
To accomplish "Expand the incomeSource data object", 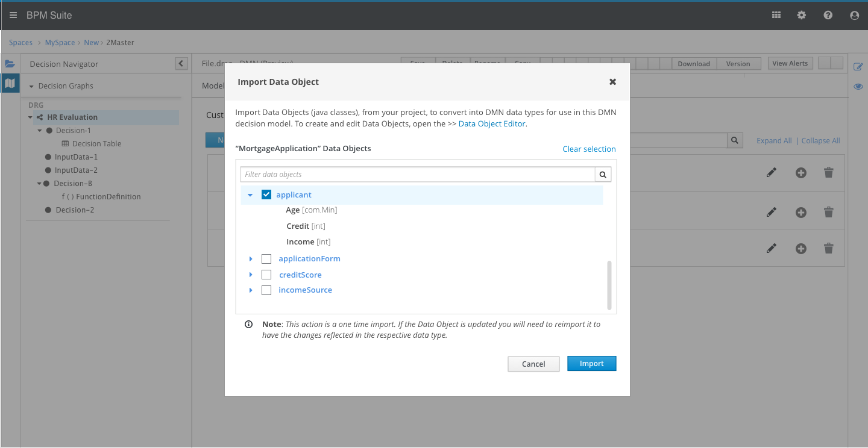I will pos(251,290).
